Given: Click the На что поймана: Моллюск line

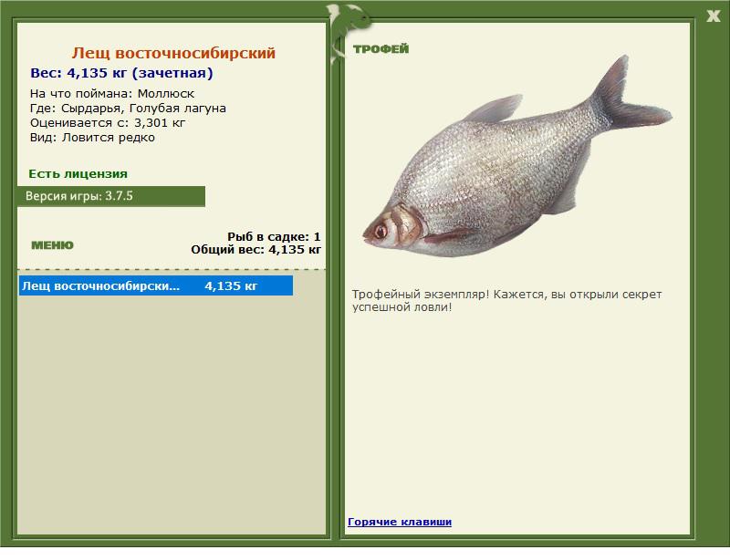Looking at the screenshot, I should click(112, 94).
